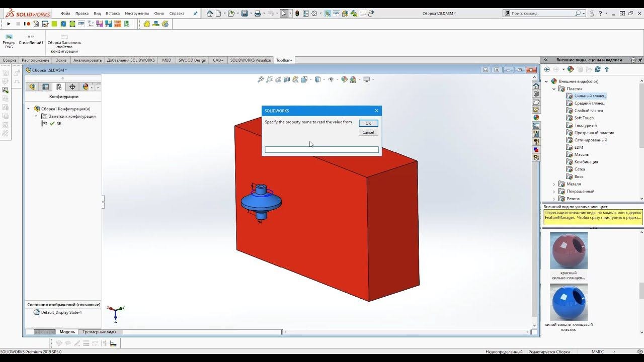Open the DisplayManager tab
Viewport: 644px width, 362px height.
click(86, 87)
